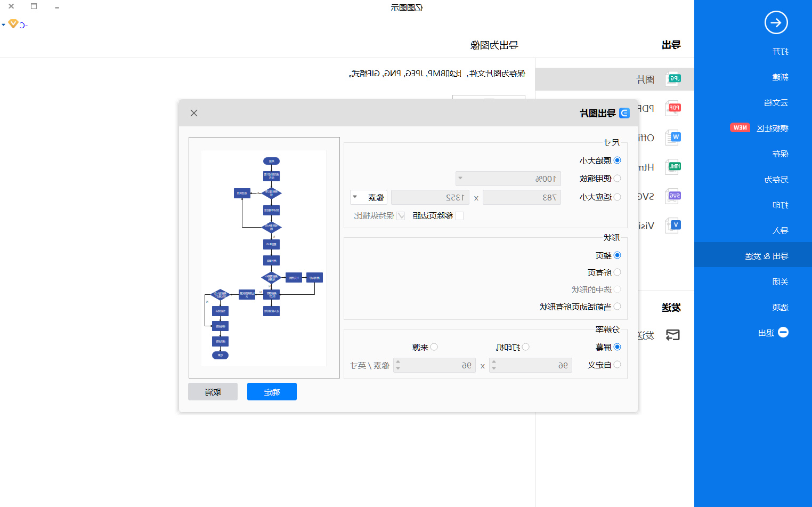Cancel the dialog with the 取消 button

click(213, 391)
